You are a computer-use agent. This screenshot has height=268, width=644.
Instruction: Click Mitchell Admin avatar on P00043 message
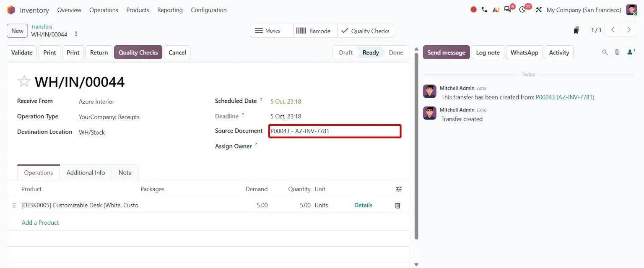coord(430,91)
